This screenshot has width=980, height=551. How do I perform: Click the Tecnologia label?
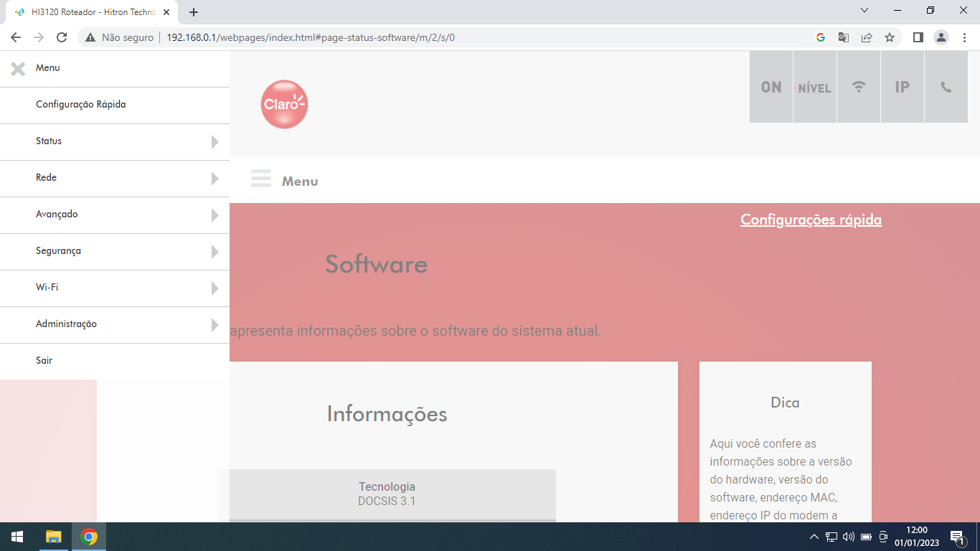(387, 486)
